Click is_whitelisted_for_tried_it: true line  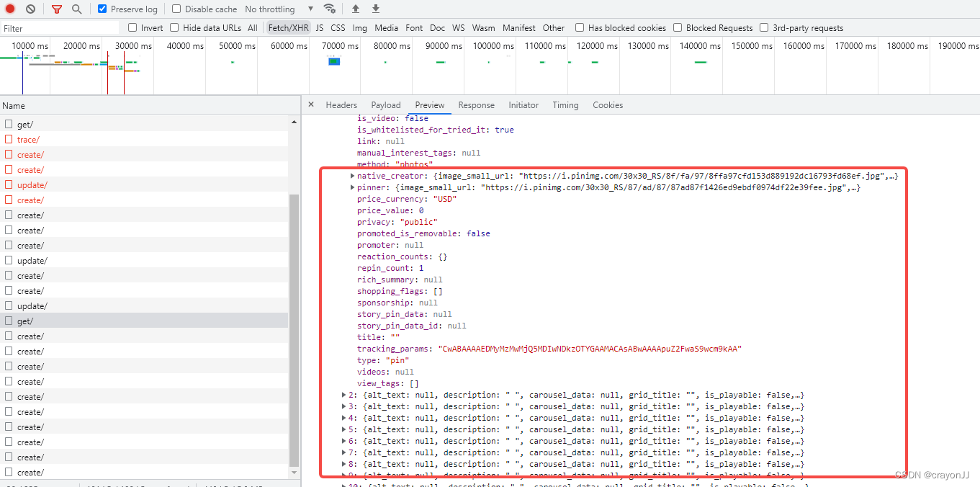[x=436, y=130]
